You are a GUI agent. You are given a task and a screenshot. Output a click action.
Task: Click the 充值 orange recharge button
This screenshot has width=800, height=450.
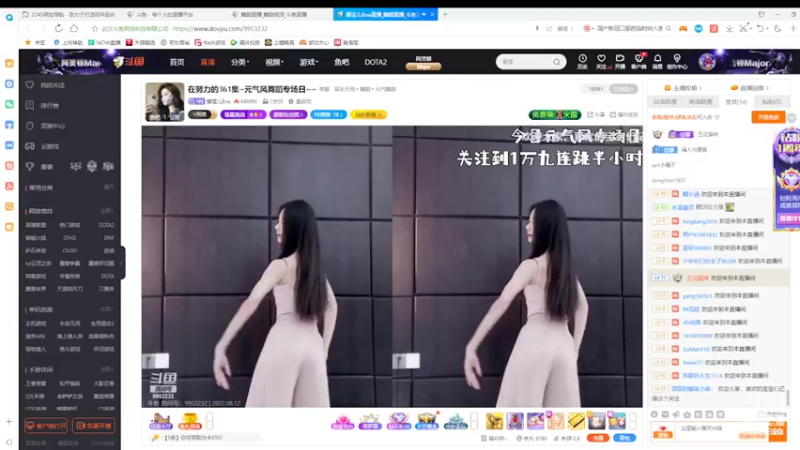click(597, 438)
